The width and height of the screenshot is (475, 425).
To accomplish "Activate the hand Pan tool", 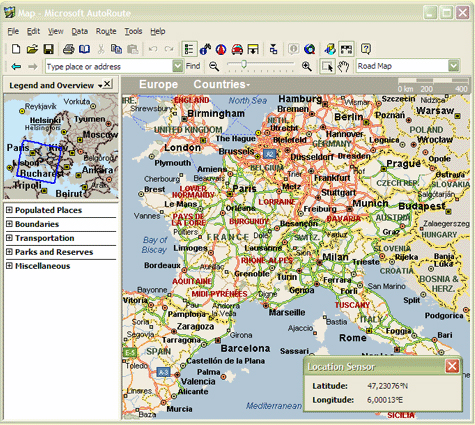I will (343, 66).
